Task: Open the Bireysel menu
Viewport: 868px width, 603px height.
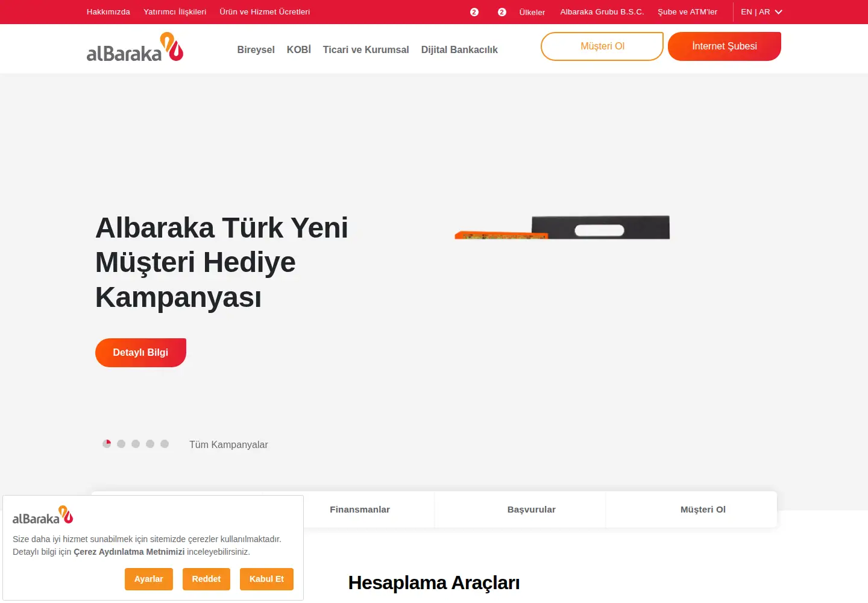Action: (256, 49)
